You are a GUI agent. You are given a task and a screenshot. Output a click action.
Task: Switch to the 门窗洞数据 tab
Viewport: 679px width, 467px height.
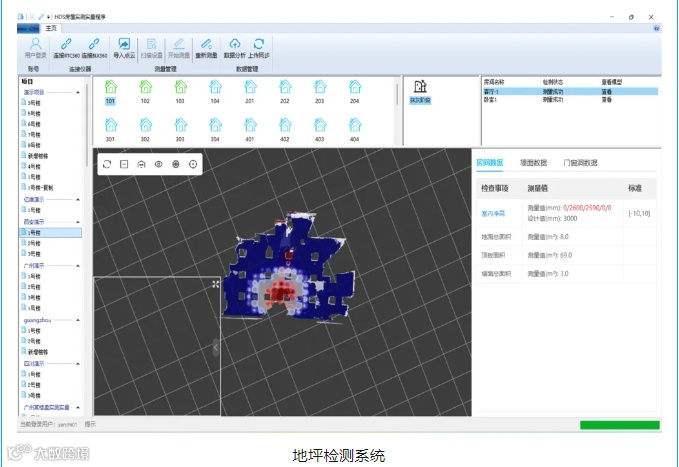click(580, 162)
